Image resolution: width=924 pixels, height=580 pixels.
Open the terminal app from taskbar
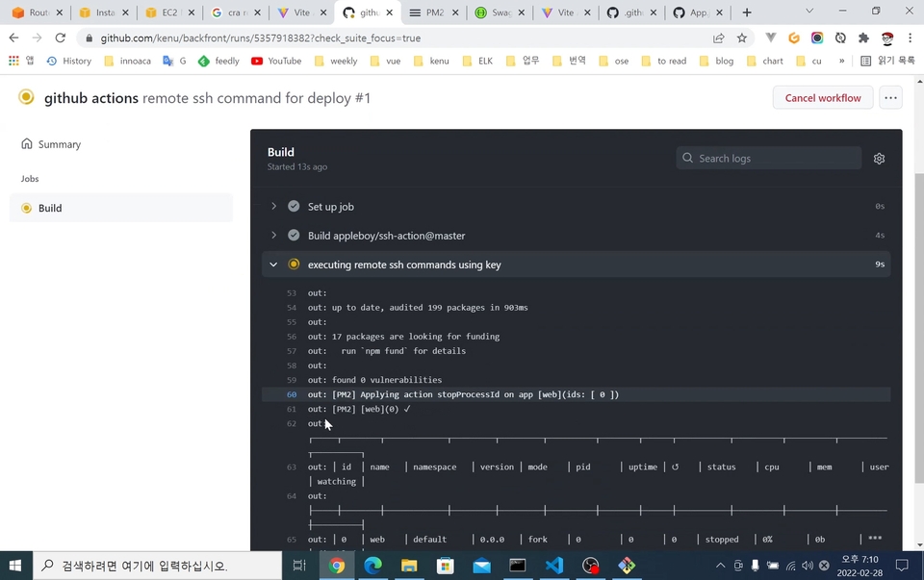tap(518, 566)
